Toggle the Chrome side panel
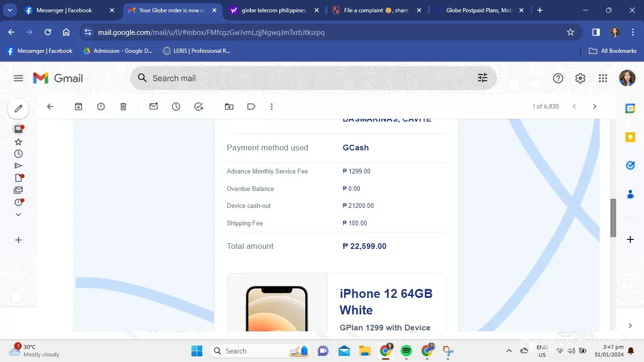 tap(596, 32)
